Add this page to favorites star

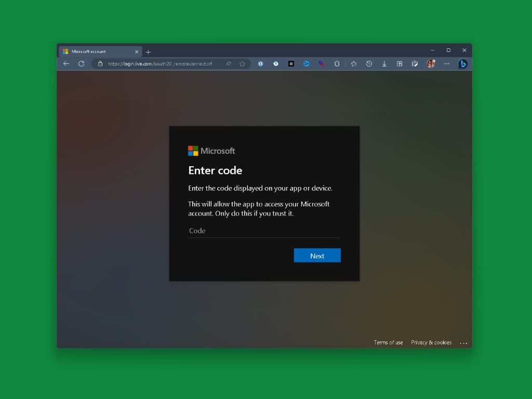point(242,63)
